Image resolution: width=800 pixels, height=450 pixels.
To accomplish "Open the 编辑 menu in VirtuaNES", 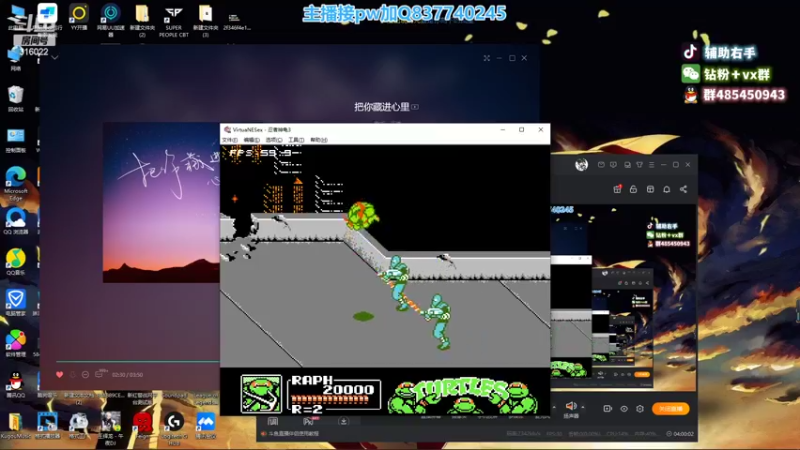I will (252, 140).
